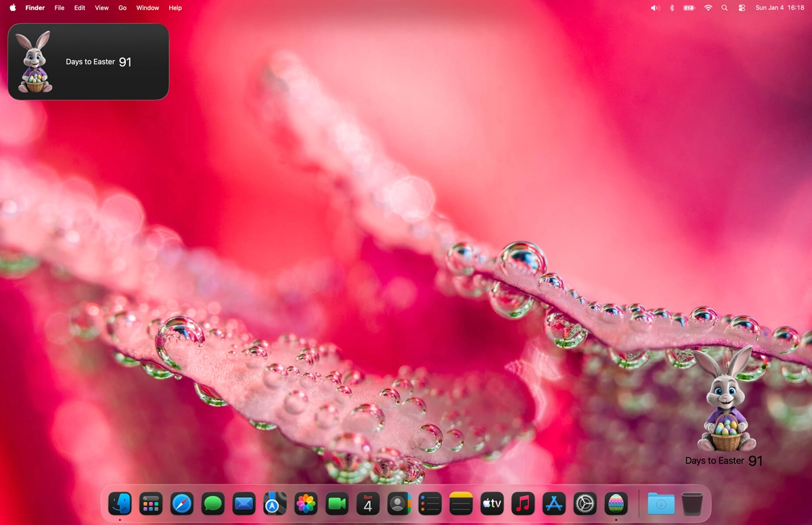The width and height of the screenshot is (812, 525).
Task: Open the Notes app icon
Action: [x=461, y=503]
